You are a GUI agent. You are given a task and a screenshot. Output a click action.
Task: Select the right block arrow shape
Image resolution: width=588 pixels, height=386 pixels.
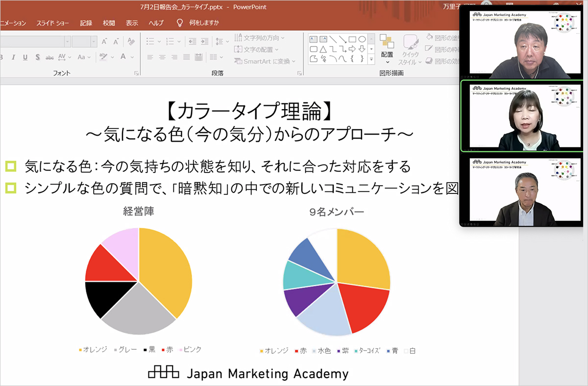pyautogui.click(x=352, y=49)
